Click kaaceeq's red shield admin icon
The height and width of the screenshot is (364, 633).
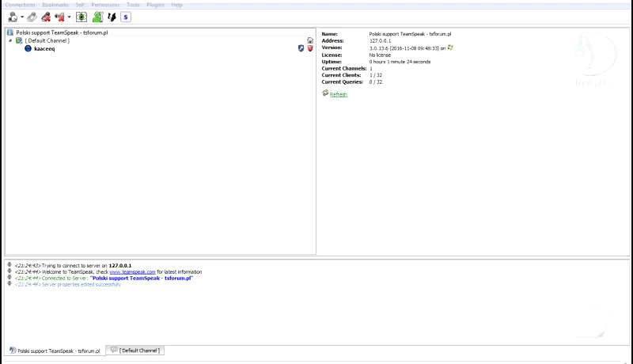pos(310,48)
